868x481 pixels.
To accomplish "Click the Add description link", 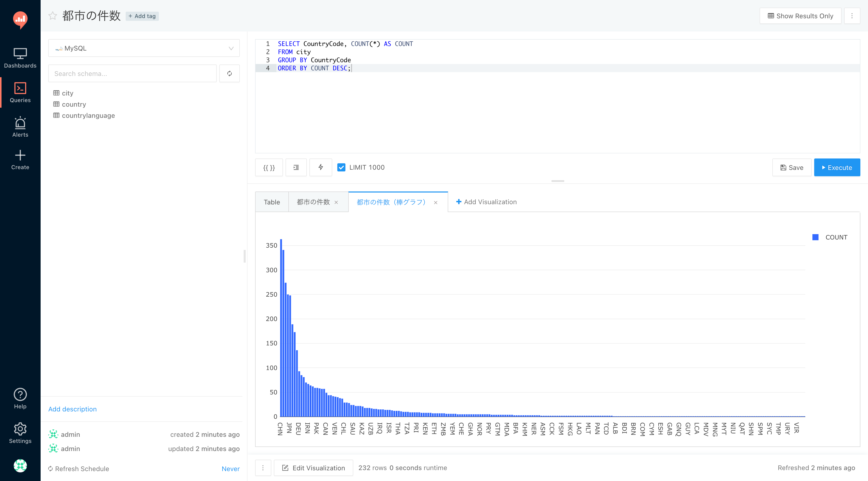I will pos(72,409).
